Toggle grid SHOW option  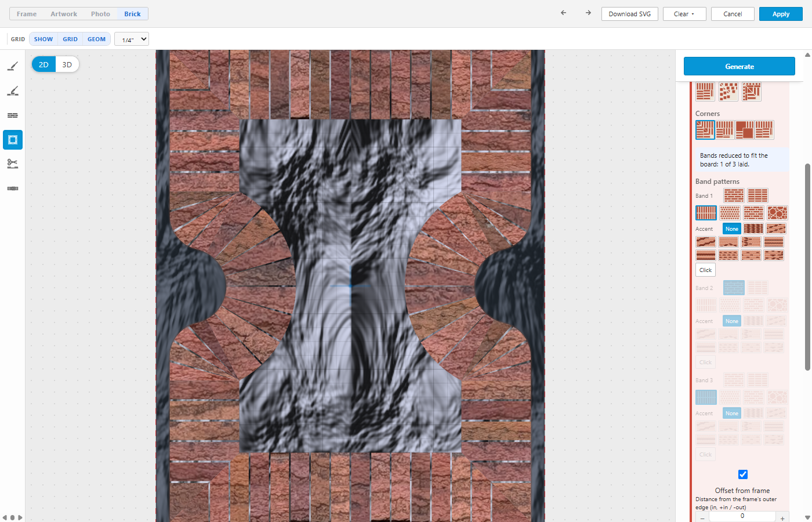(43, 39)
